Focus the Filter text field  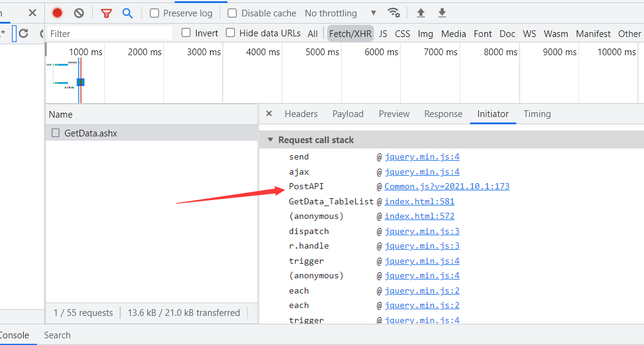110,33
